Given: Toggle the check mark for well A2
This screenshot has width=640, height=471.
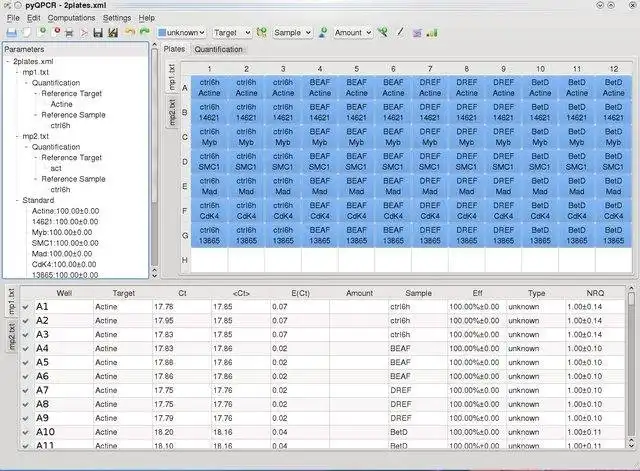Looking at the screenshot, I should click(x=26, y=321).
